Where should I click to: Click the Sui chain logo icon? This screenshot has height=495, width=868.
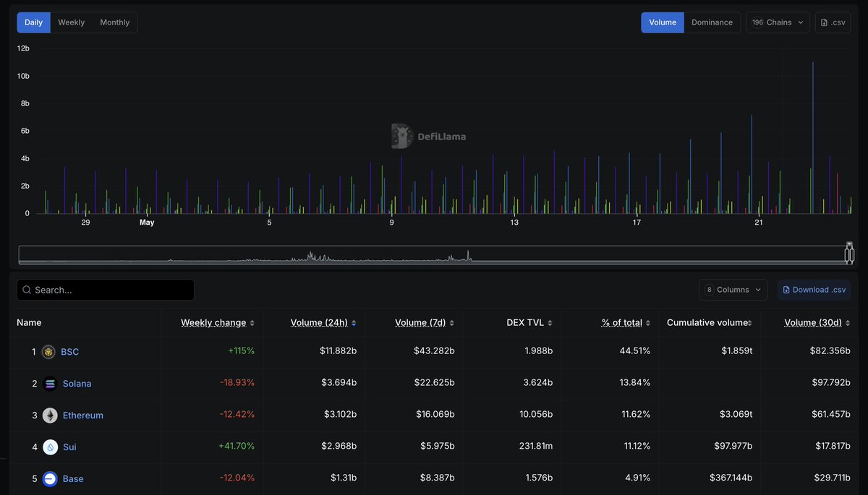[x=50, y=447]
